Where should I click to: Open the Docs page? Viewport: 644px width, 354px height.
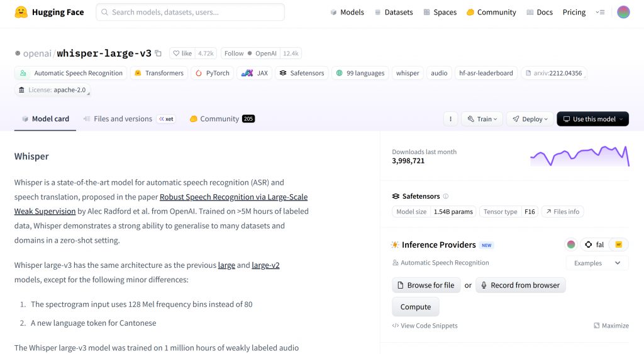tap(539, 13)
